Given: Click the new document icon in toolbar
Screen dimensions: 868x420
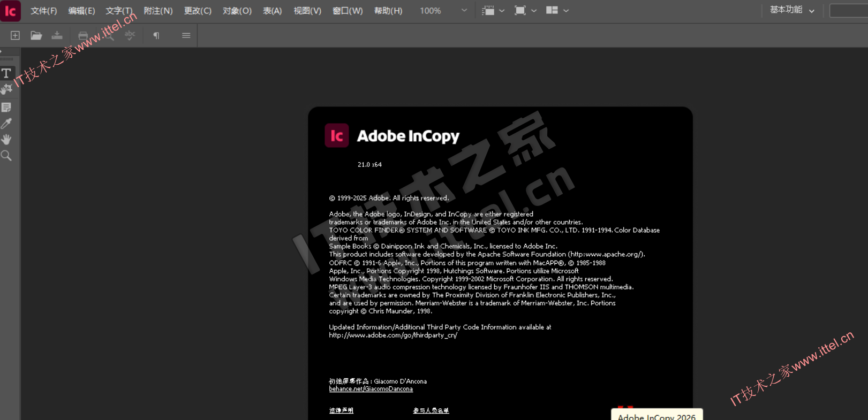Looking at the screenshot, I should click(x=15, y=35).
